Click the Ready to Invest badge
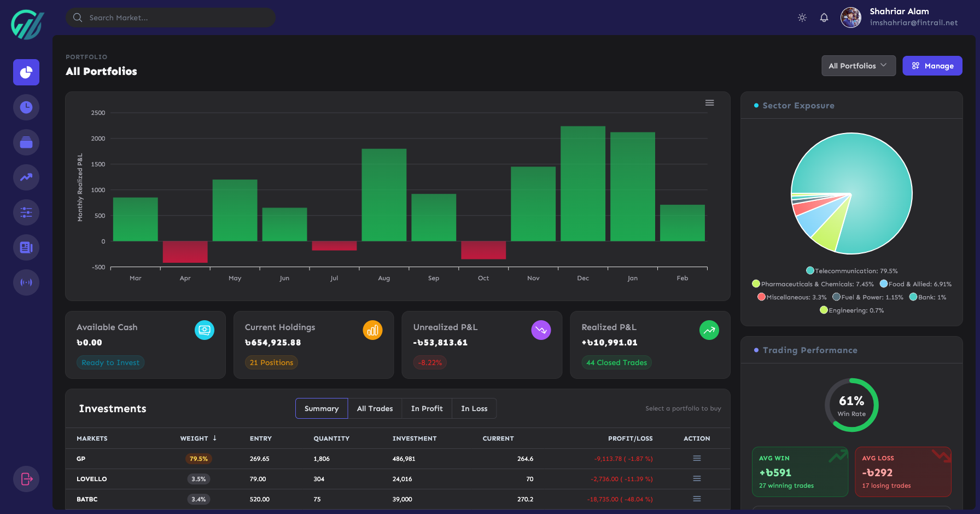Screen dimensions: 980x514 pos(110,362)
